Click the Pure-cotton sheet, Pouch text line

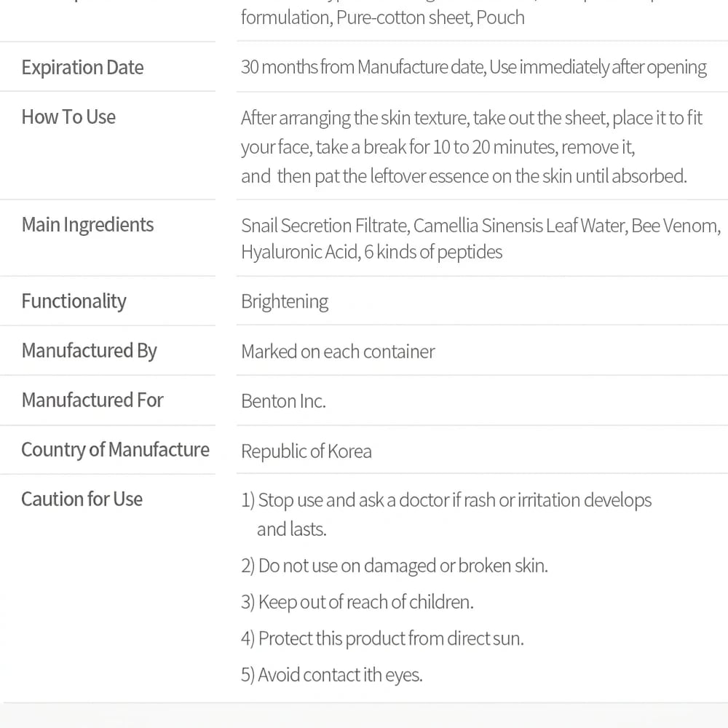pyautogui.click(x=383, y=17)
